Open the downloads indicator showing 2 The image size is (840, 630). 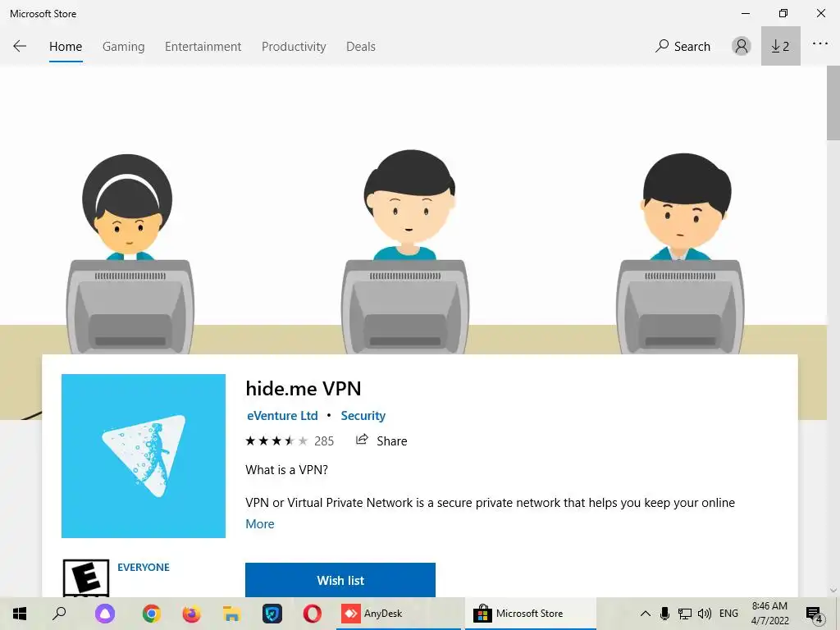pos(781,46)
